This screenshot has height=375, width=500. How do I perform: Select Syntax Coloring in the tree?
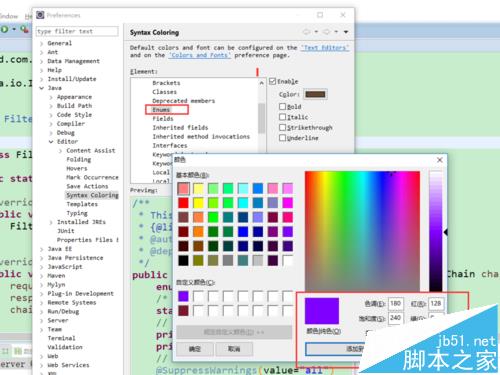[x=92, y=195]
